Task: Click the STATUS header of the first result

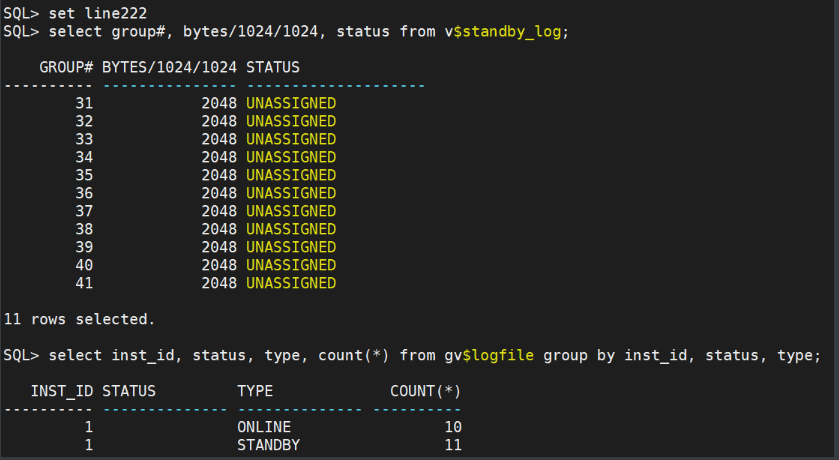Action: click(272, 67)
